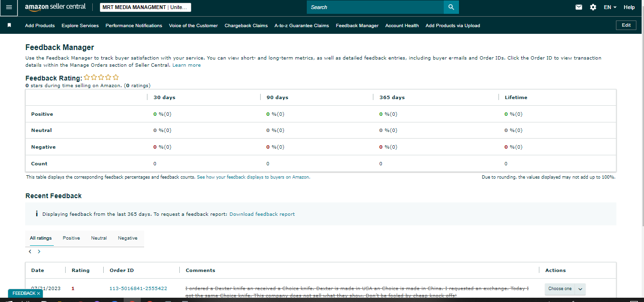
Task: Open the hamburger navigation menu
Action: click(9, 7)
